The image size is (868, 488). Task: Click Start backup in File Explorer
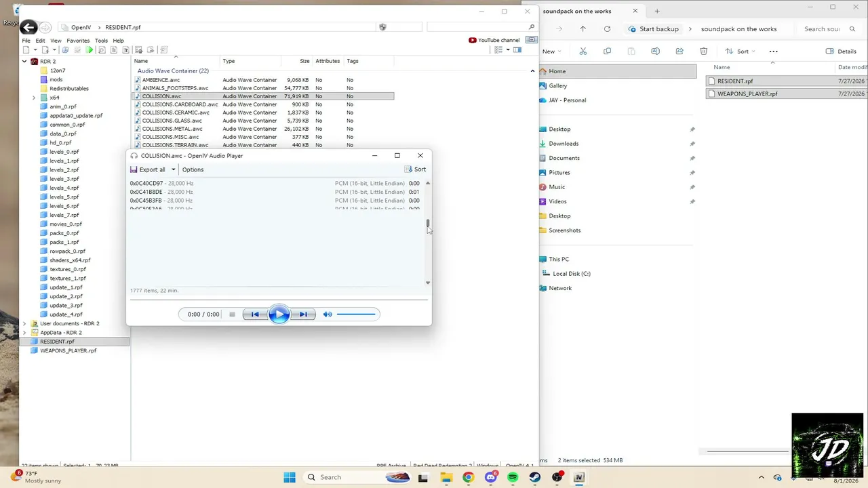pyautogui.click(x=654, y=29)
